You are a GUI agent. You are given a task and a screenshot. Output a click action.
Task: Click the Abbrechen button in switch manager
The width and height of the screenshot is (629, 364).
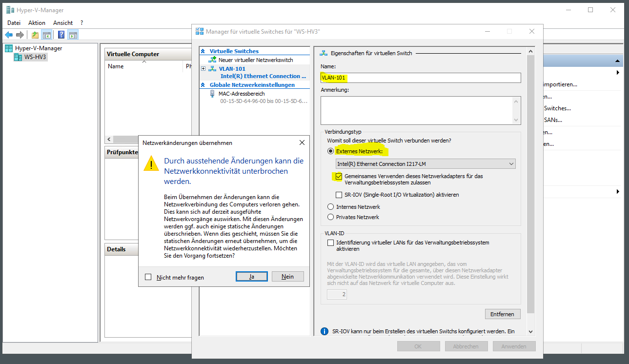(466, 346)
